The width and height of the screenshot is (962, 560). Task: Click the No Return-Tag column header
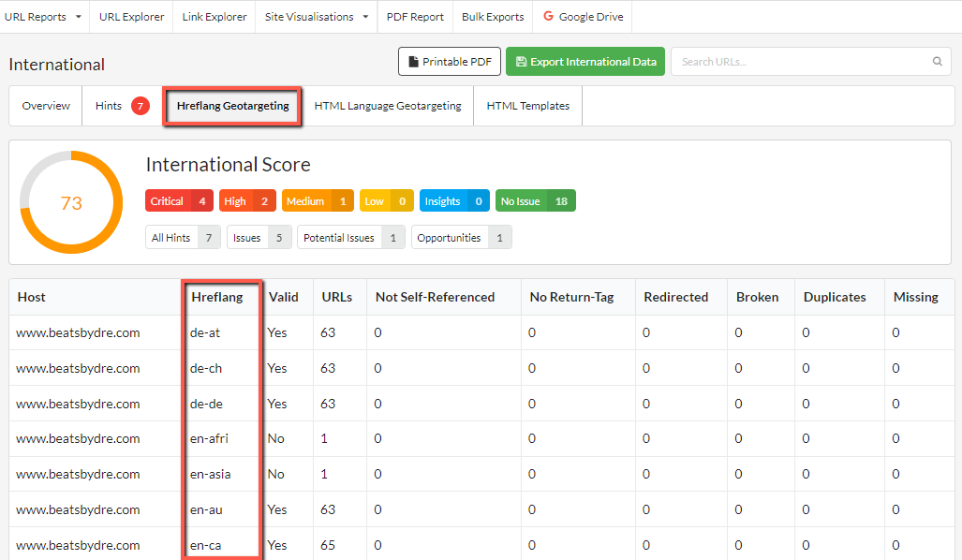tap(571, 297)
